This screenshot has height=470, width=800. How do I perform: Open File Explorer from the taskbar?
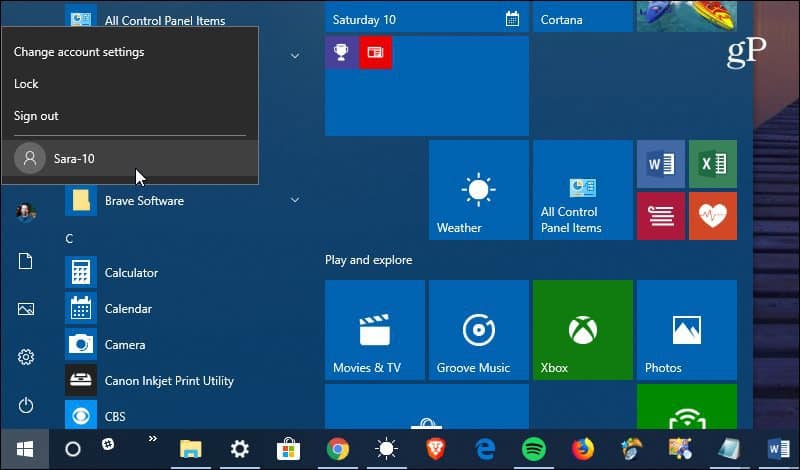191,449
